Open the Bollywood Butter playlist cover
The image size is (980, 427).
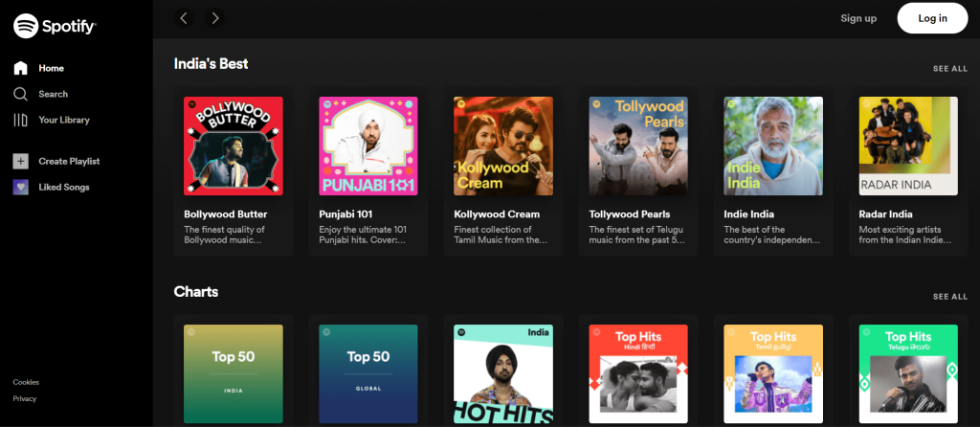point(234,146)
